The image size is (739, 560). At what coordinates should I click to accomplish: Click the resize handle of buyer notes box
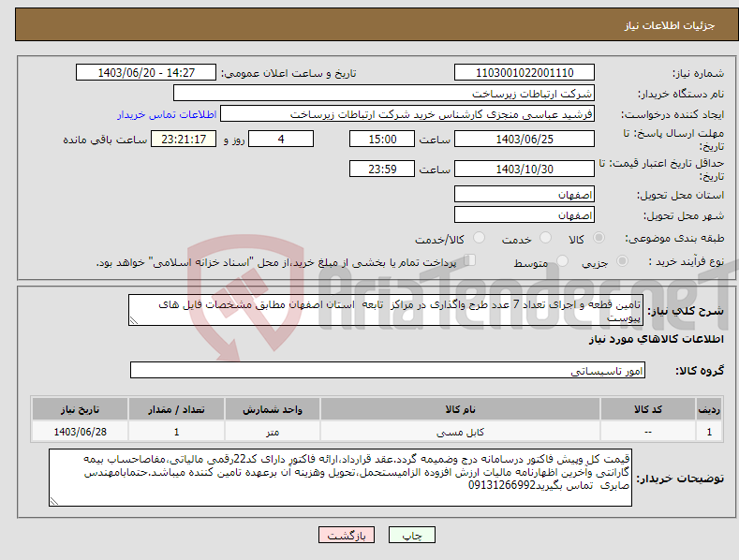(x=54, y=501)
